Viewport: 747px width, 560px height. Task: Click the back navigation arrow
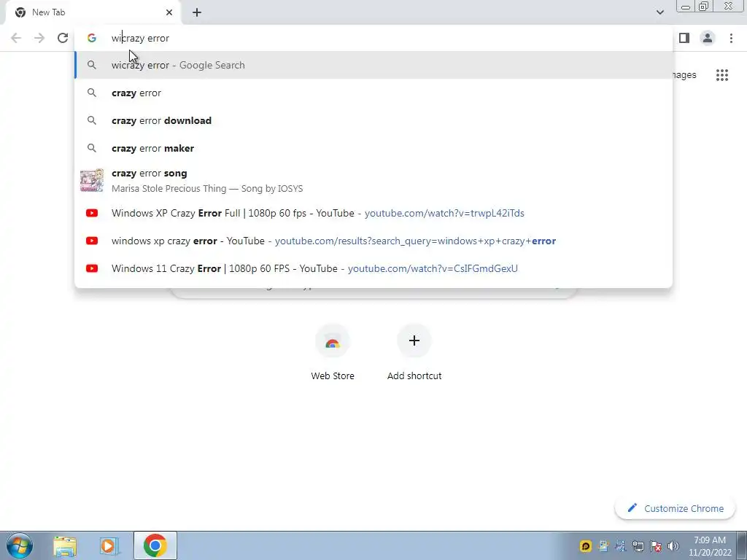(16, 38)
